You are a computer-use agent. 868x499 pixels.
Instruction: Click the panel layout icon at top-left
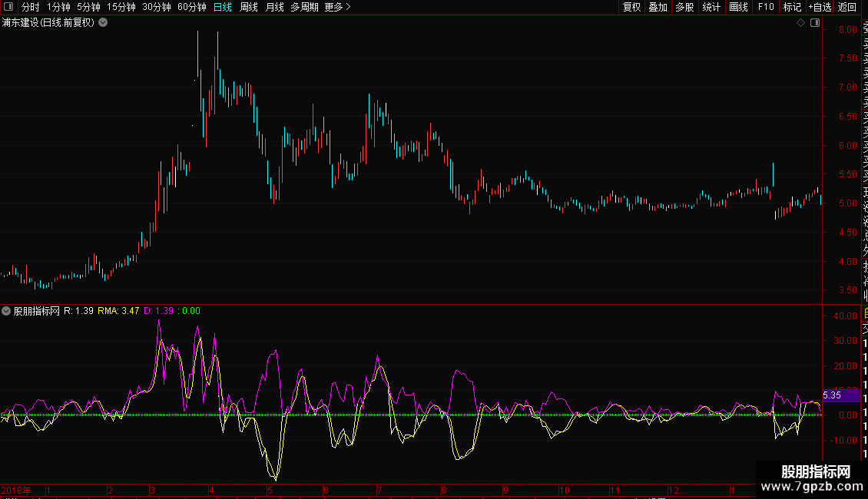coord(8,7)
